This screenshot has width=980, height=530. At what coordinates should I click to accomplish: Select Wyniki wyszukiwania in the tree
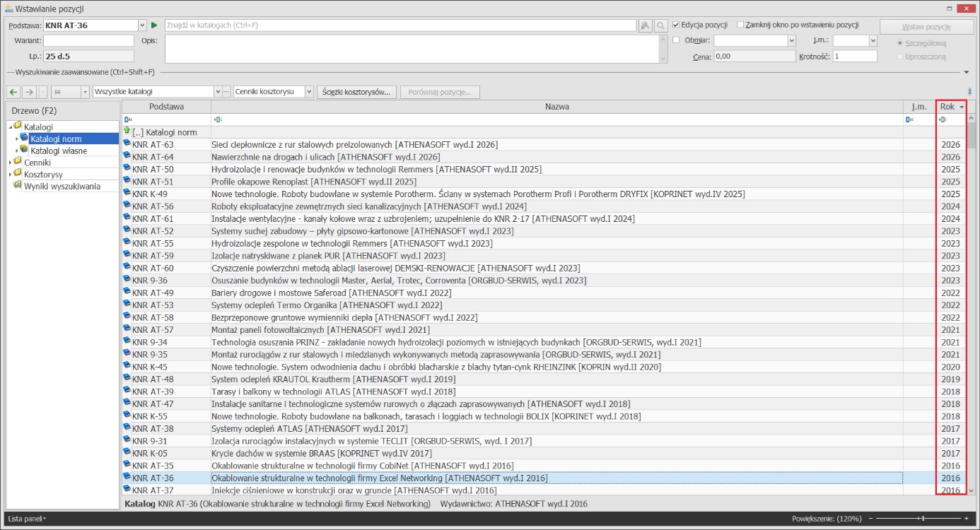coord(62,187)
